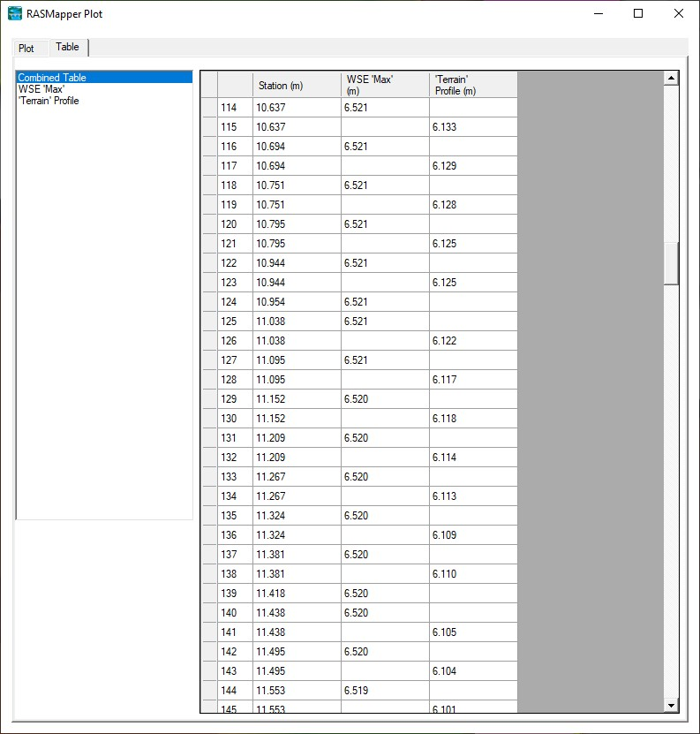The height and width of the screenshot is (734, 700).
Task: Click terrain value 6.105
Action: [473, 632]
